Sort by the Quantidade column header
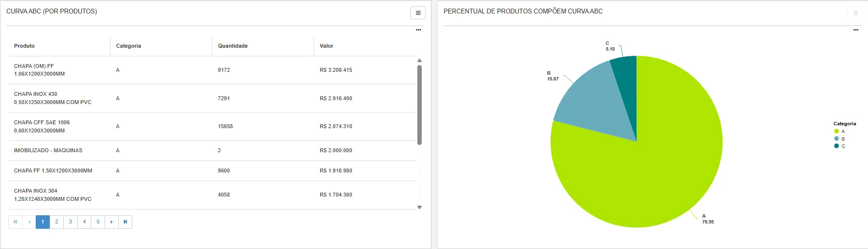Screen dimensions: 868x249 pos(233,46)
